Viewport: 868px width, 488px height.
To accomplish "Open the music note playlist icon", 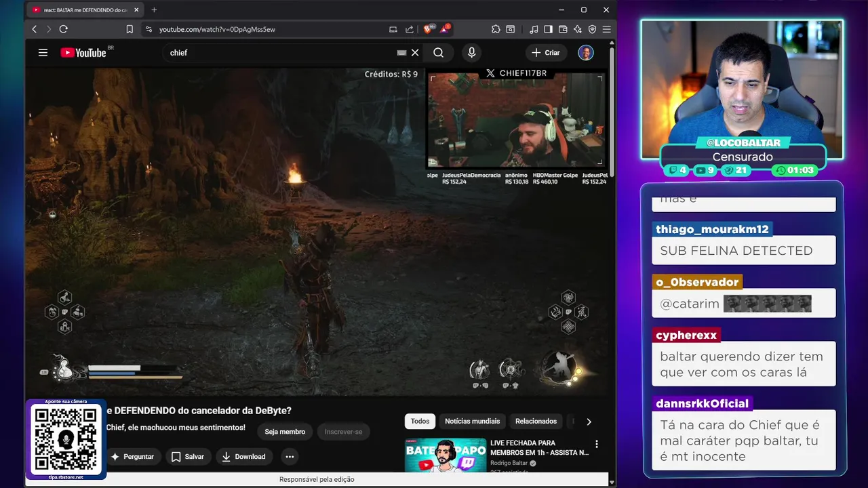I will click(534, 29).
